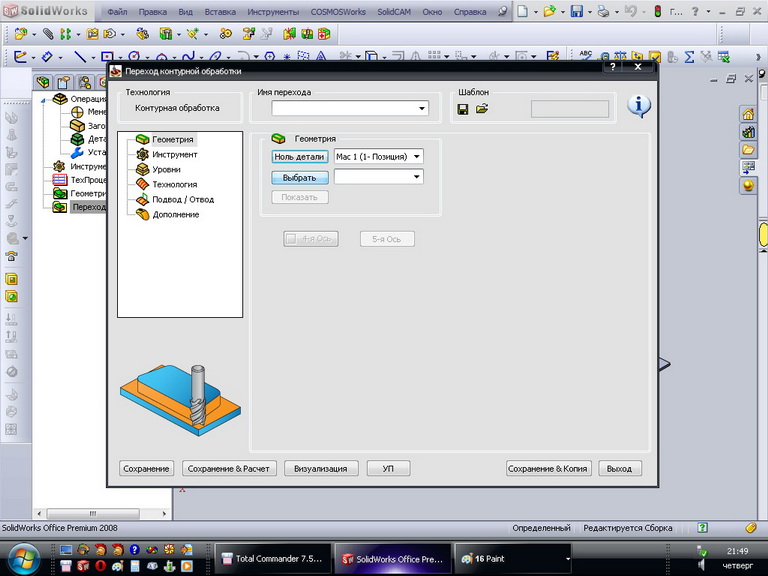Open the Инструменты menu

[x=273, y=11]
